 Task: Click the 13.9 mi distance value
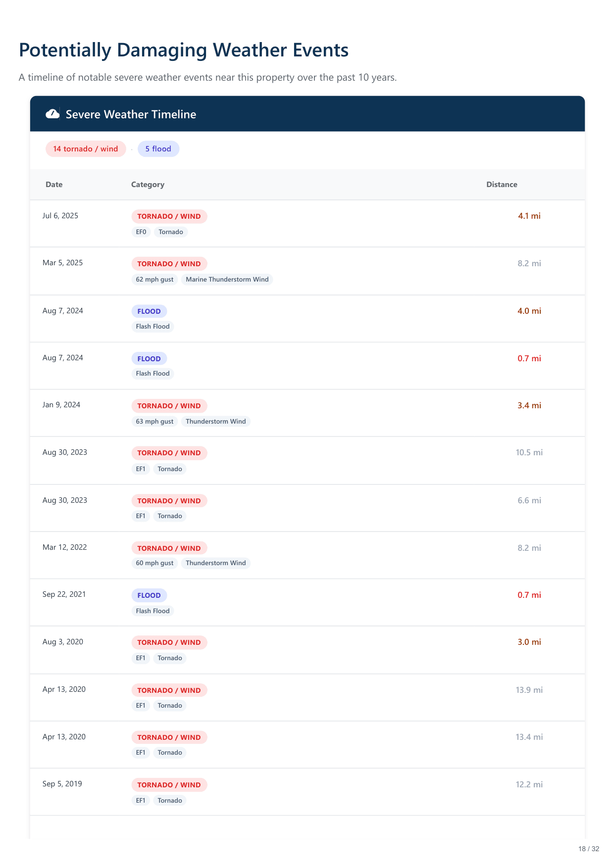pyautogui.click(x=529, y=690)
